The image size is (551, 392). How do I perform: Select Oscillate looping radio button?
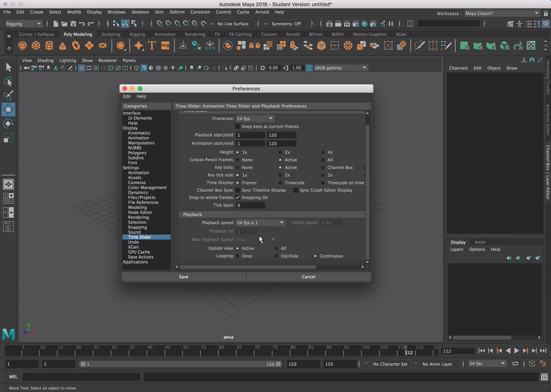[x=277, y=256]
